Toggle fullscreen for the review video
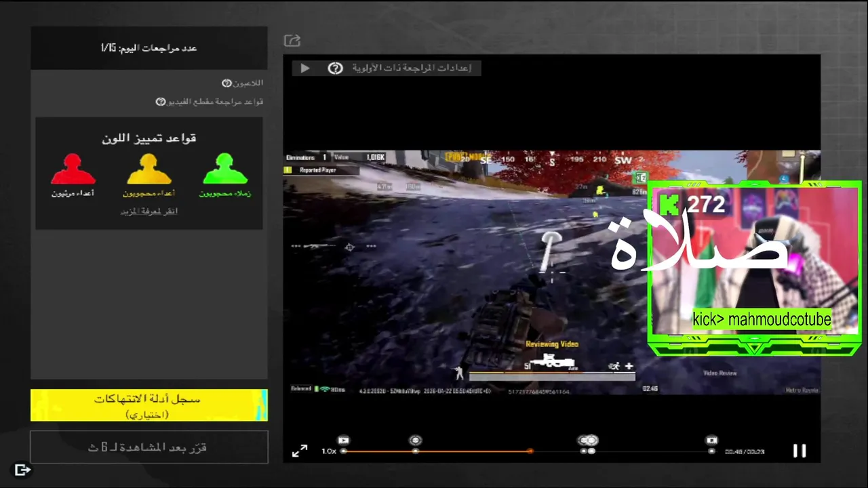Image resolution: width=868 pixels, height=488 pixels. pyautogui.click(x=300, y=451)
